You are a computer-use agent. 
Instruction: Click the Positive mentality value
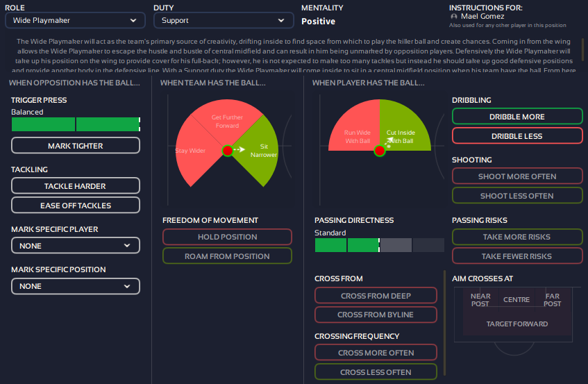pos(319,22)
